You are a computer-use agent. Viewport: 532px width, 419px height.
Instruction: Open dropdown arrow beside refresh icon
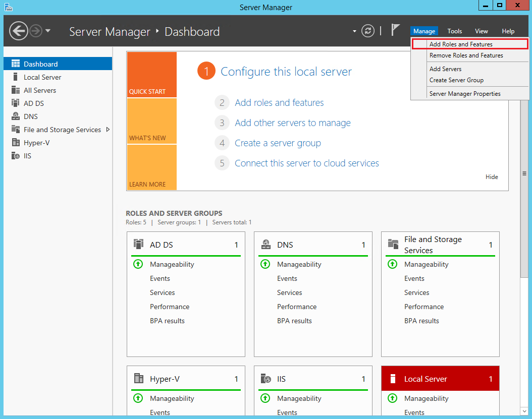click(354, 31)
